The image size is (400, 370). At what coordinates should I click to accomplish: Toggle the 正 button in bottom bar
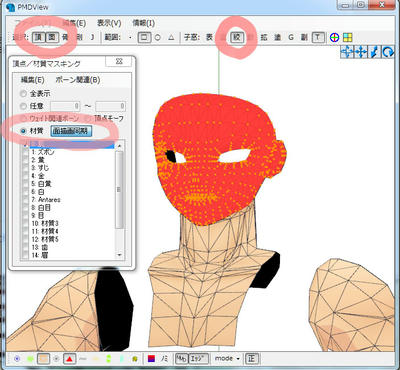(x=251, y=359)
